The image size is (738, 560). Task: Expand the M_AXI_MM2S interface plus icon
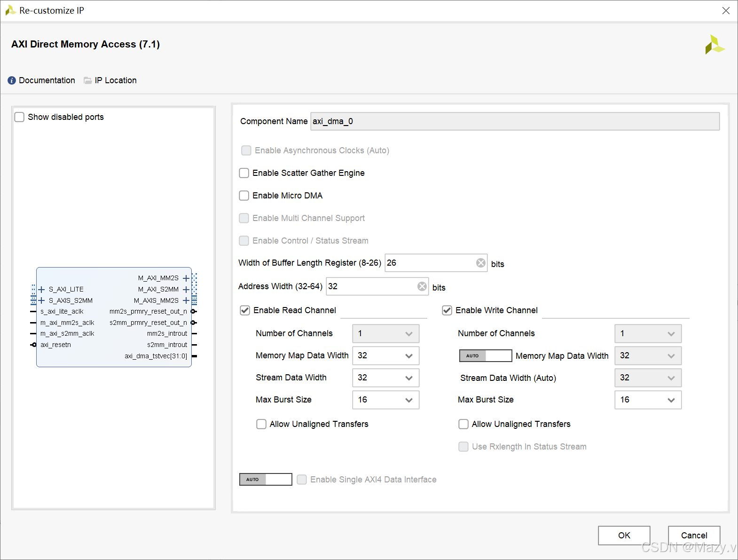tap(186, 278)
